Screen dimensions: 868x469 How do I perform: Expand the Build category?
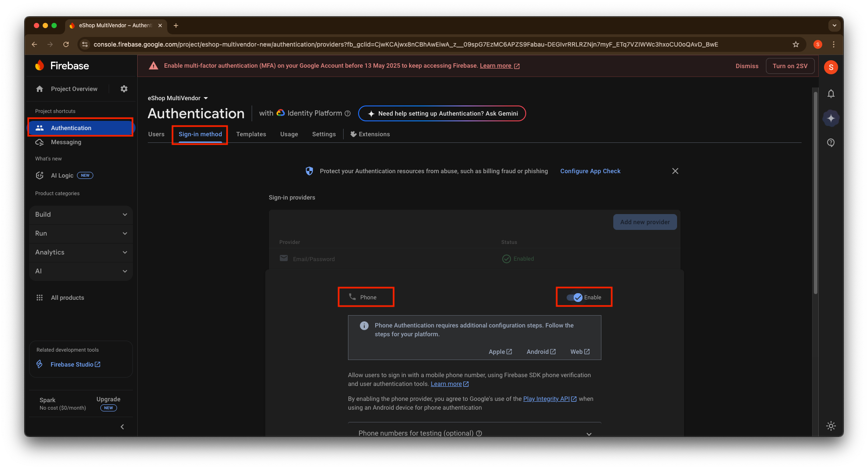(81, 215)
